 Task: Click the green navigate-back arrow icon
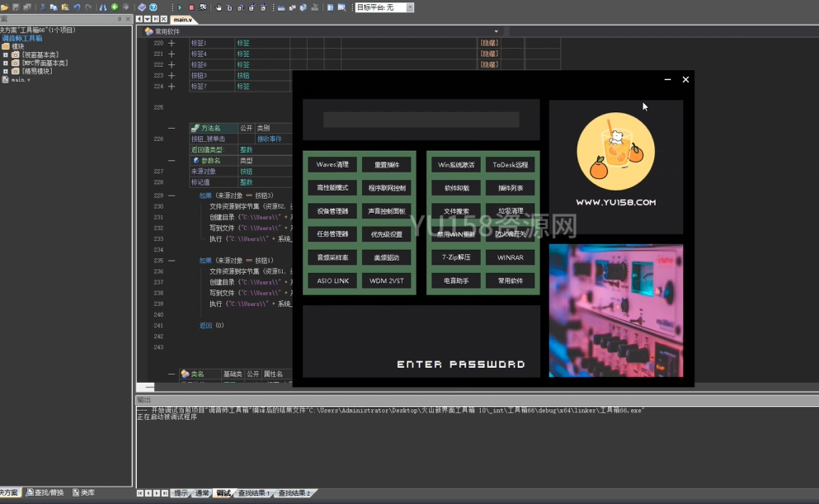tap(115, 7)
